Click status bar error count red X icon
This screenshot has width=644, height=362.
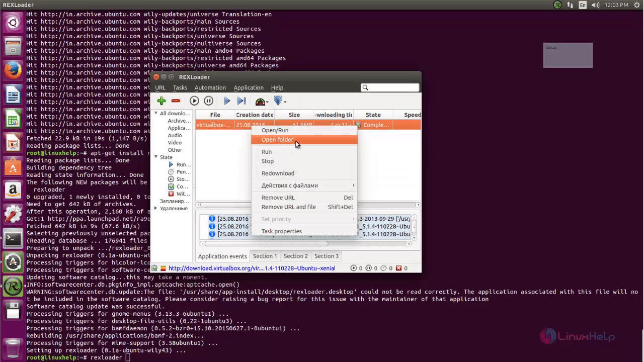click(x=399, y=268)
